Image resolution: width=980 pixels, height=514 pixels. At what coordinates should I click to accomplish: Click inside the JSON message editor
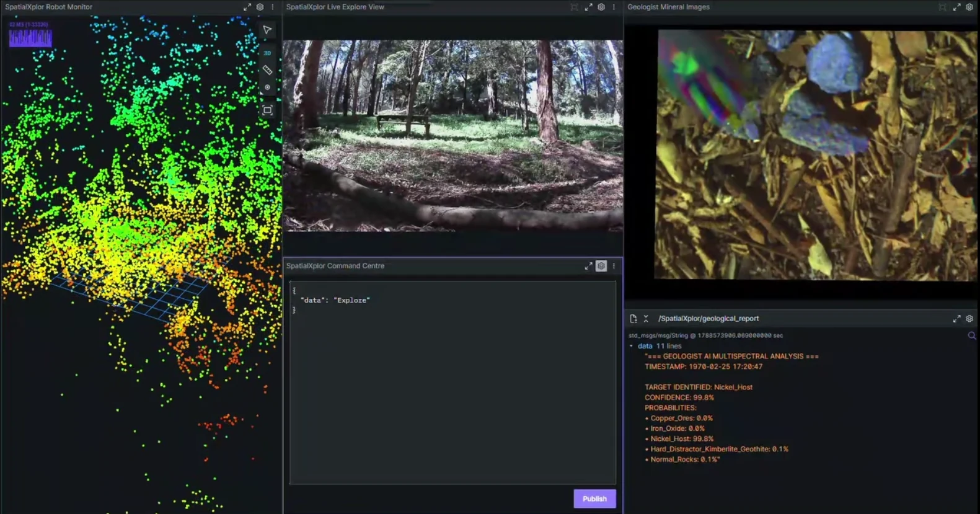click(452, 383)
